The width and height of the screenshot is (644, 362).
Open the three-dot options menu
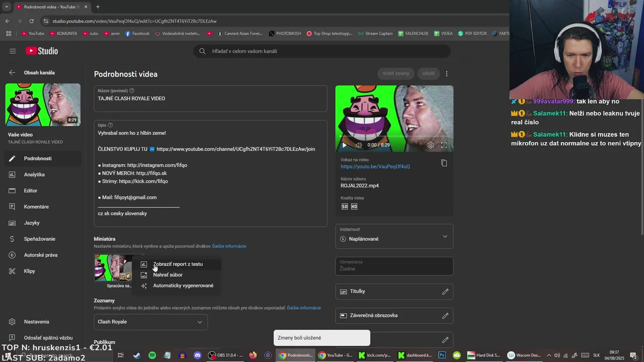tap(447, 73)
